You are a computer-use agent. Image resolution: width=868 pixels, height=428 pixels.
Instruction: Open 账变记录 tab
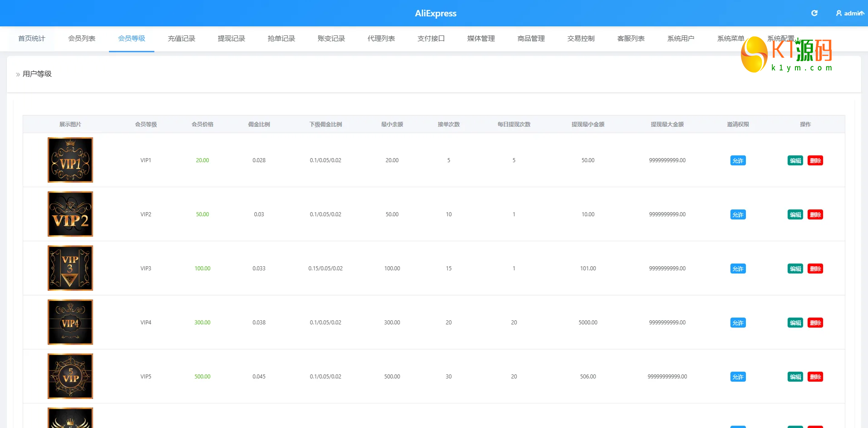pyautogui.click(x=331, y=39)
